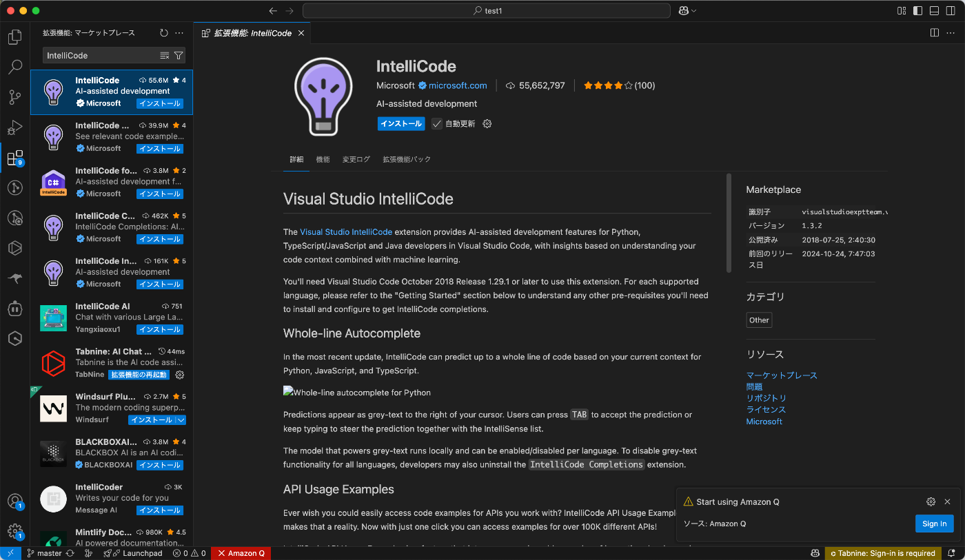Screen dimensions: 965x560
Task: Split the editor to the right
Action: [935, 32]
